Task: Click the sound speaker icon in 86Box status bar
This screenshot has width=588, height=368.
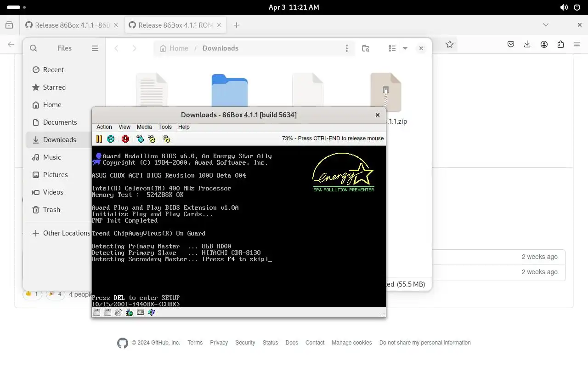Action: coord(152,312)
